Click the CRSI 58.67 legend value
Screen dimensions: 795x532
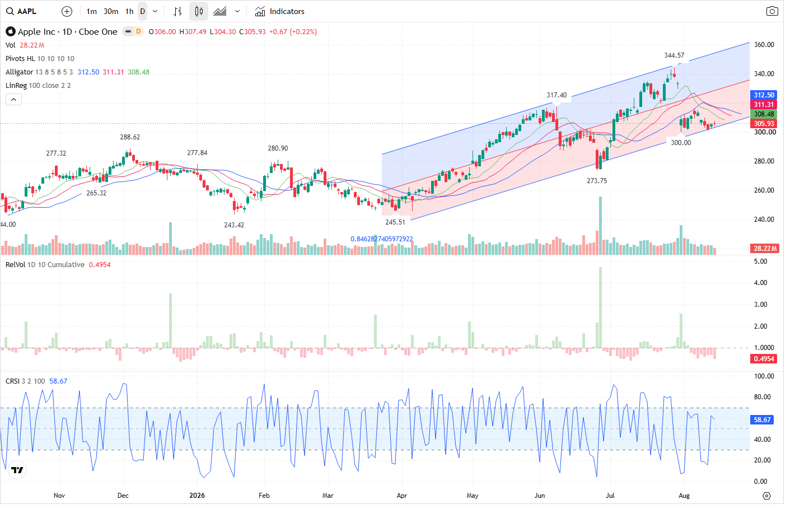click(58, 381)
